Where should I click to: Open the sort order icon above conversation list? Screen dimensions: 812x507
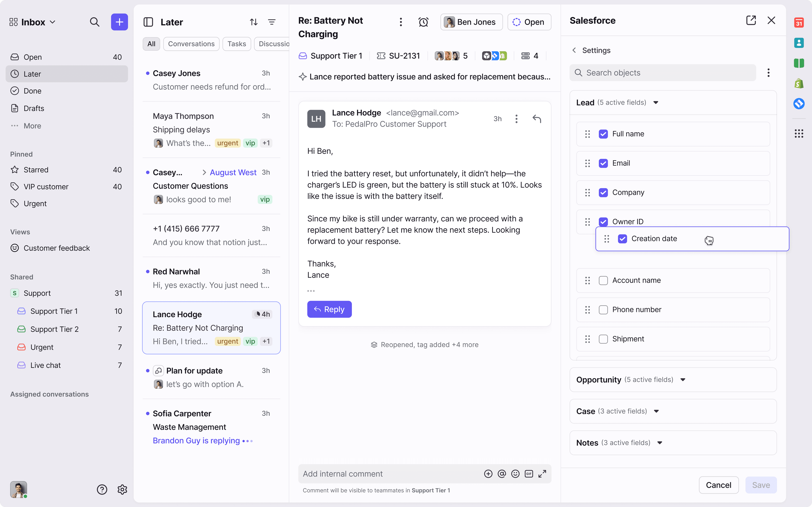coord(253,22)
